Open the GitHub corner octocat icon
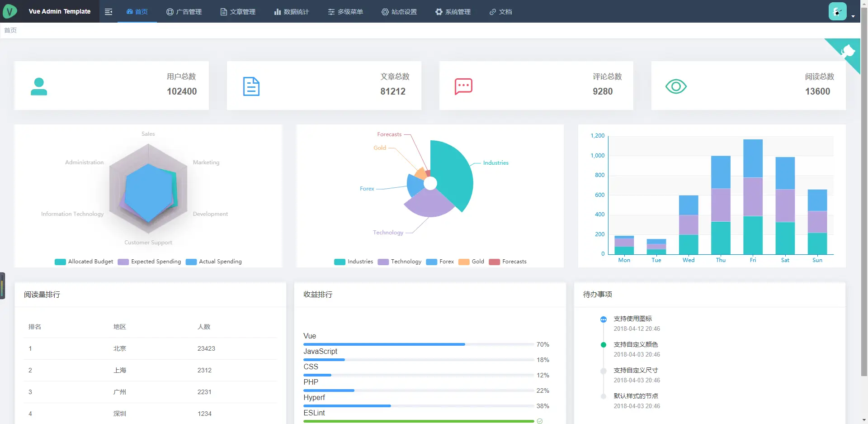868x424 pixels. point(847,51)
